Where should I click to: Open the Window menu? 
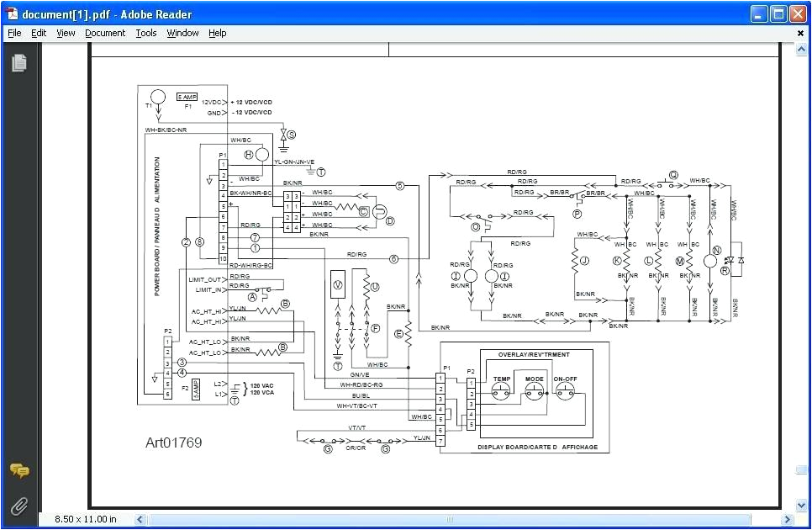coord(182,33)
